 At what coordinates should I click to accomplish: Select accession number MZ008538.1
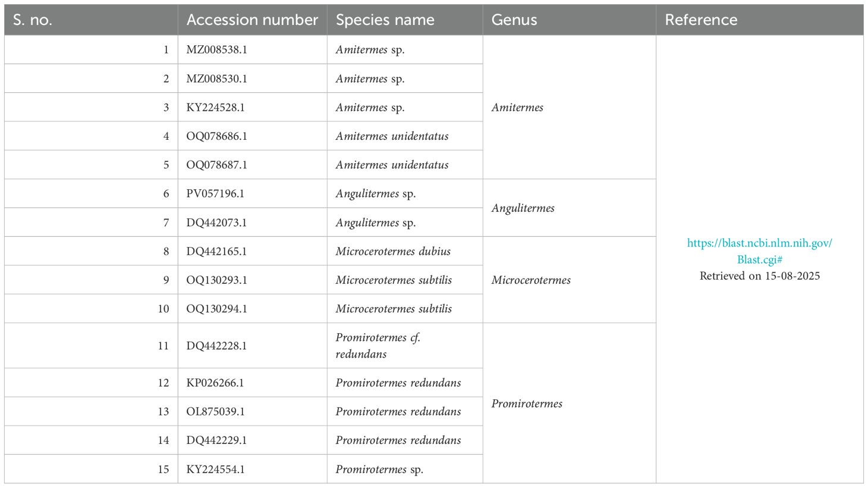click(x=216, y=49)
